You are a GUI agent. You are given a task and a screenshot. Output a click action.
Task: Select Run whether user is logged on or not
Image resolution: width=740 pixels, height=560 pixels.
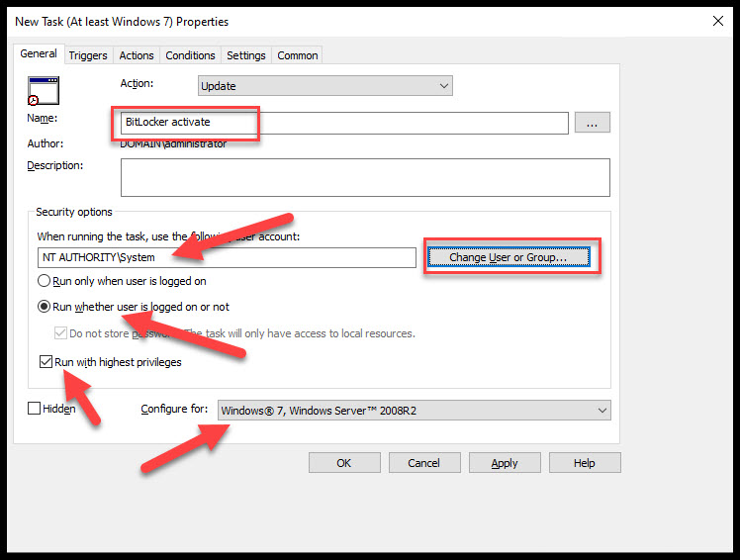pyautogui.click(x=134, y=307)
